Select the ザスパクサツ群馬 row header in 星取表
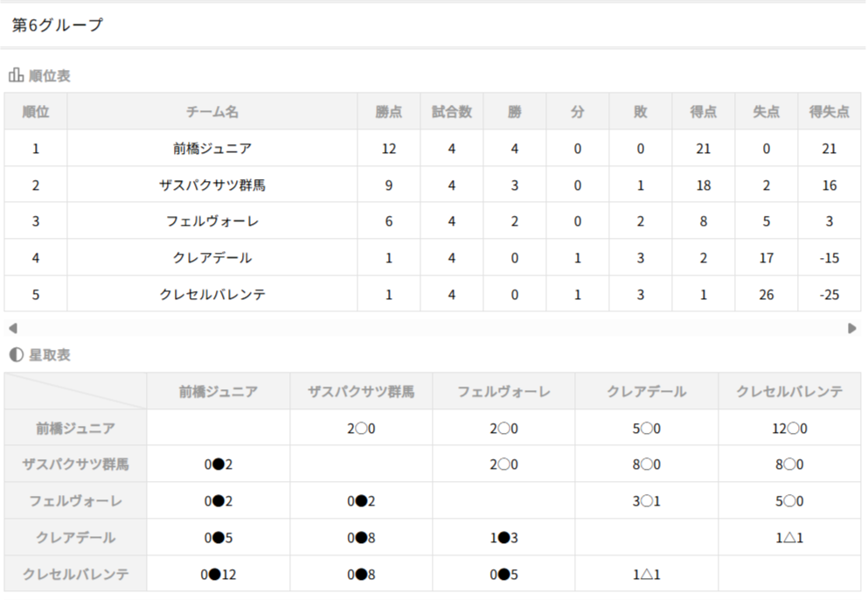This screenshot has width=868, height=600. tap(76, 464)
